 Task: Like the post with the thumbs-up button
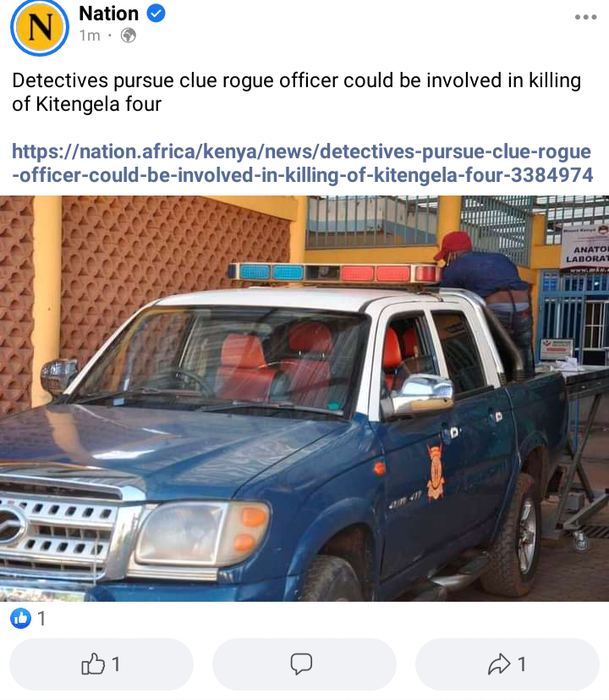101,664
